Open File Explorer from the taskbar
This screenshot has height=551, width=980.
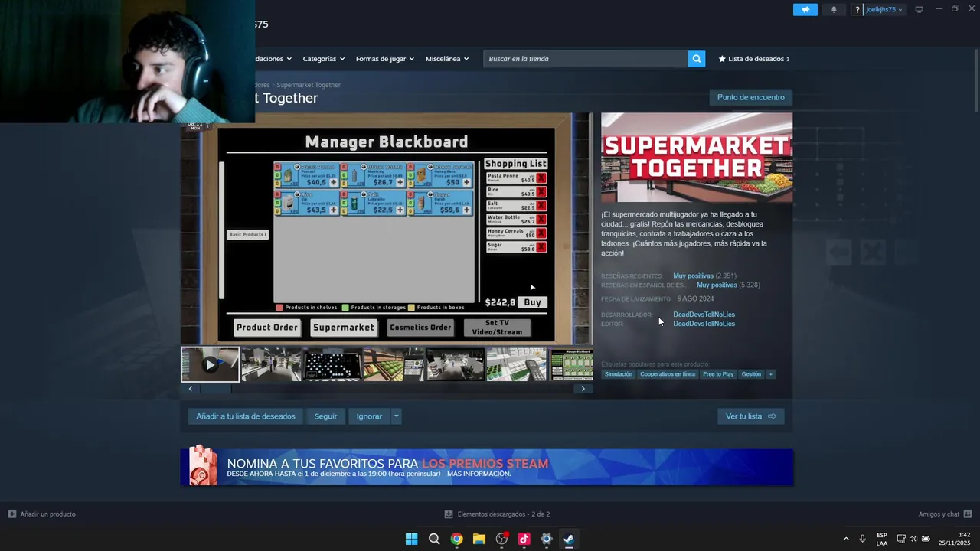pyautogui.click(x=479, y=539)
